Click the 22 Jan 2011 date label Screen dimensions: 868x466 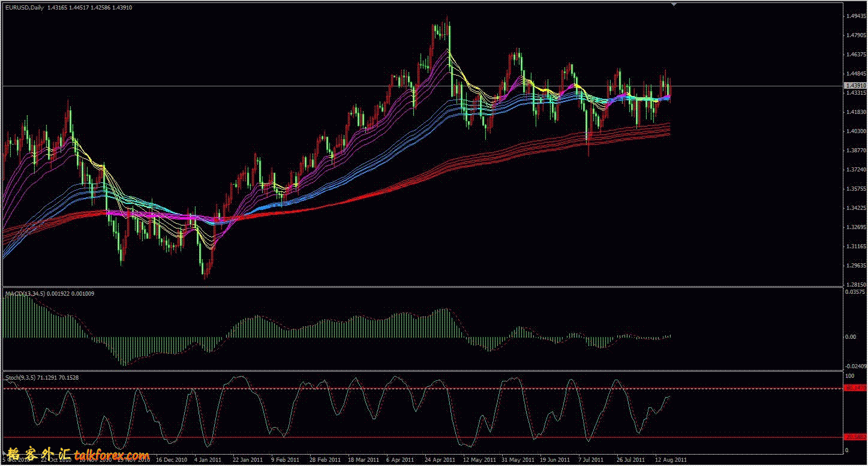(248, 460)
